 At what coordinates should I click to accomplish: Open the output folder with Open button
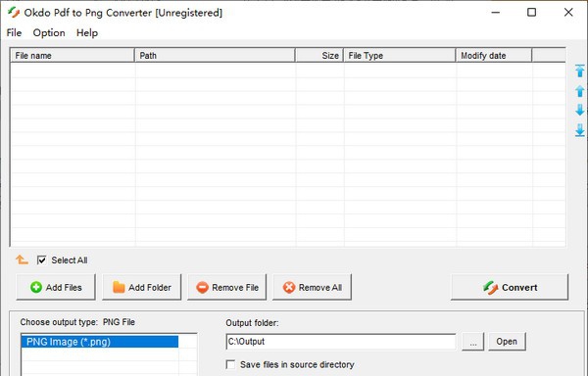(507, 342)
